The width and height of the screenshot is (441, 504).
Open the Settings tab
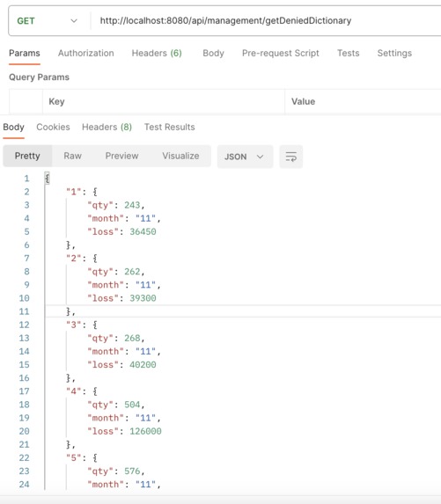point(394,53)
